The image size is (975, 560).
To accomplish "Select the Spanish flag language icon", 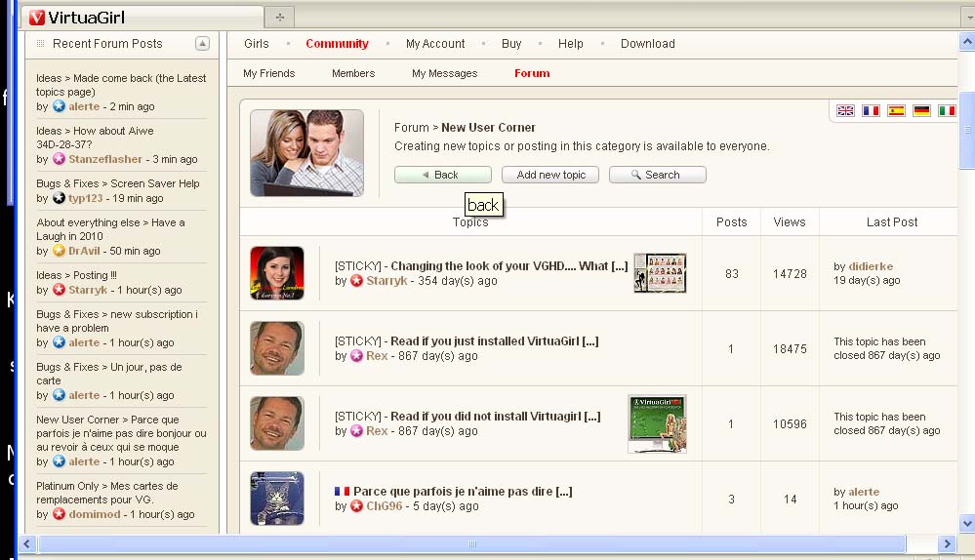I will point(896,110).
